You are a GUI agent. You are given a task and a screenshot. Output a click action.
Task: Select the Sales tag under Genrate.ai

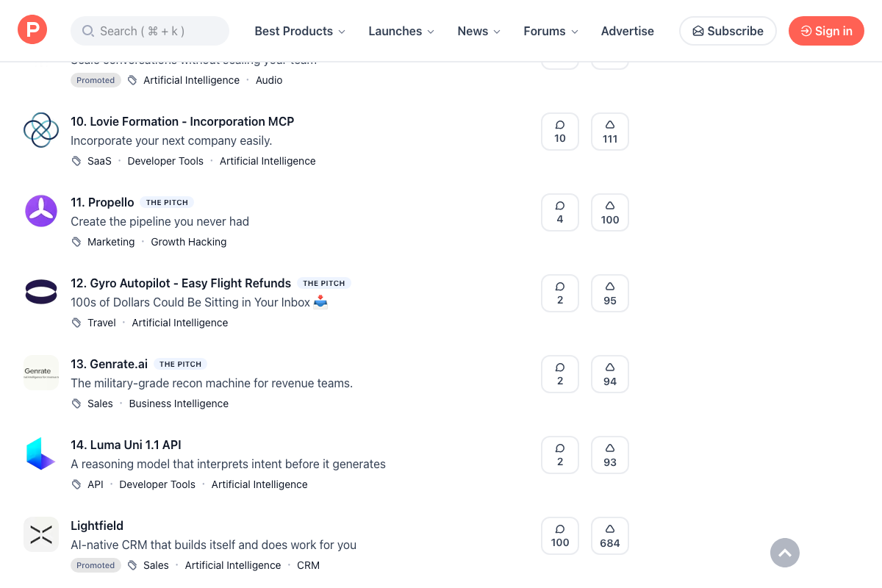click(100, 404)
